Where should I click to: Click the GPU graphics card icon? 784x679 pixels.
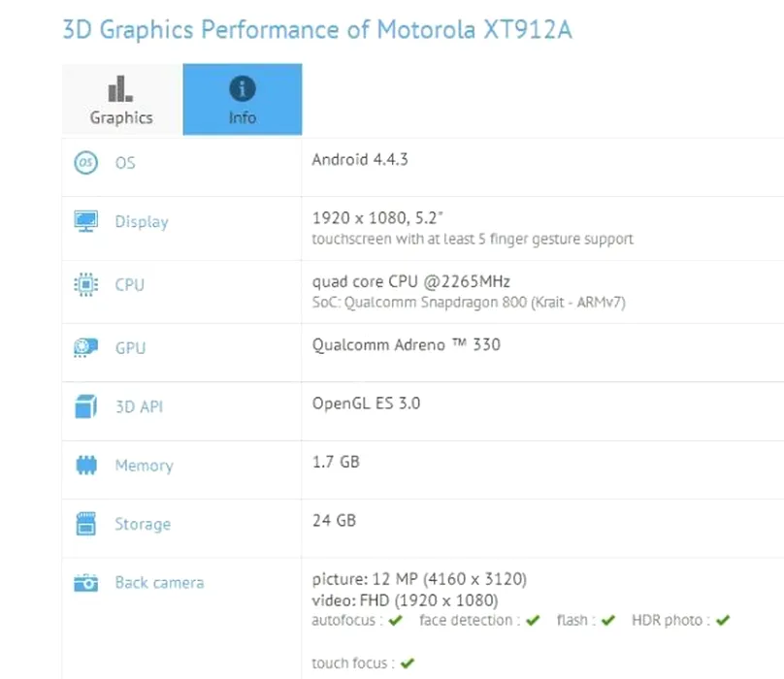click(86, 348)
